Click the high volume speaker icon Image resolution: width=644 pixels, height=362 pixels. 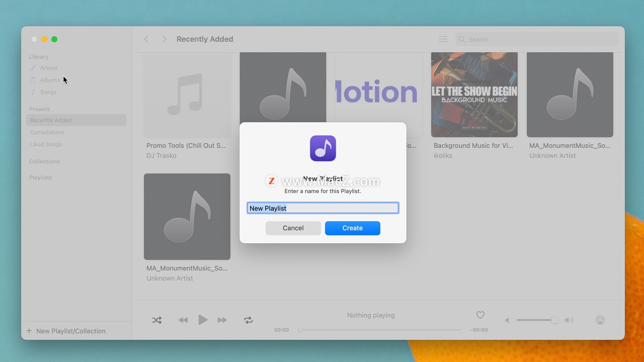[569, 320]
